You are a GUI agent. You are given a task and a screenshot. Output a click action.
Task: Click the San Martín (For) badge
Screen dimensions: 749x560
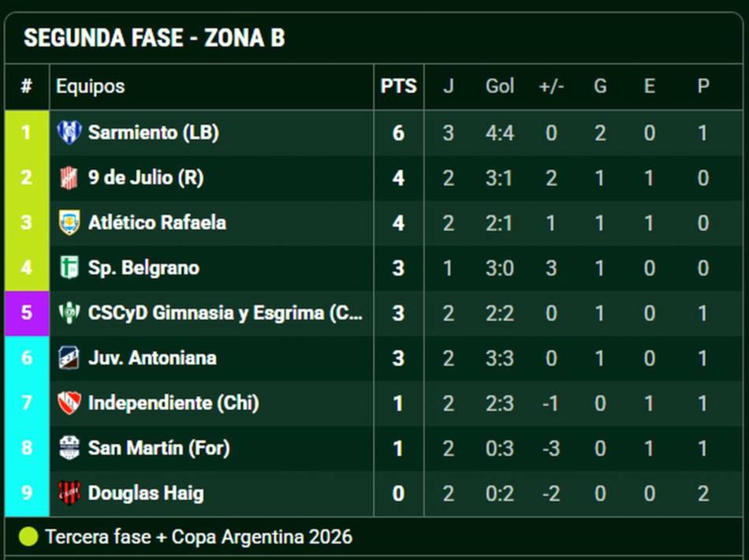[69, 448]
